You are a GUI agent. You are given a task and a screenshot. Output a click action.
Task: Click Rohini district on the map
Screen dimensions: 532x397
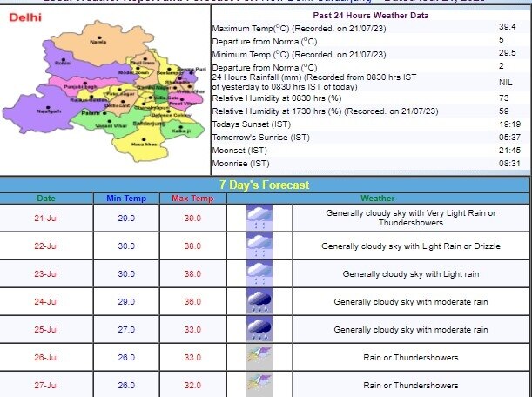pyautogui.click(x=63, y=64)
